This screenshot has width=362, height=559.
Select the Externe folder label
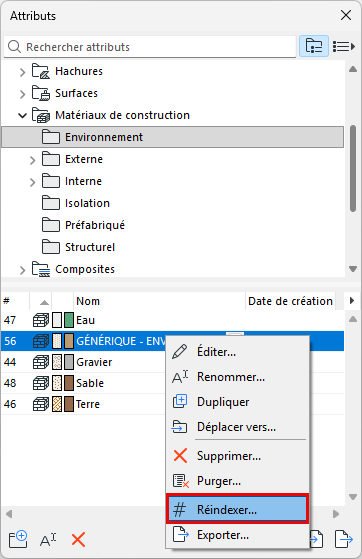(84, 159)
